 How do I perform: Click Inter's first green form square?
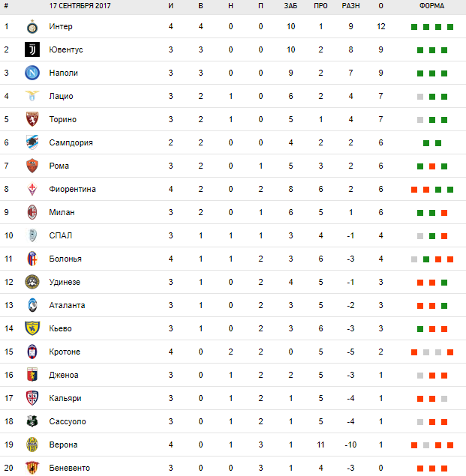pyautogui.click(x=414, y=27)
